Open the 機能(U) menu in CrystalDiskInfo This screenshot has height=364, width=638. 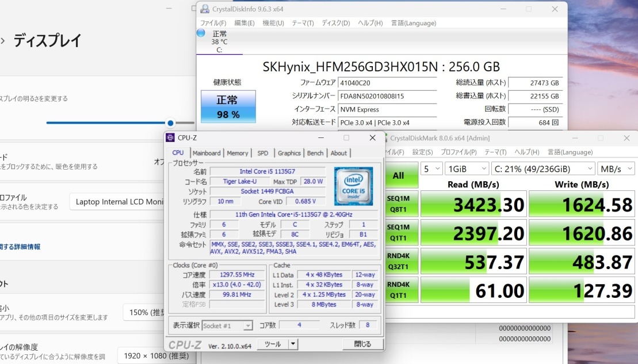273,23
